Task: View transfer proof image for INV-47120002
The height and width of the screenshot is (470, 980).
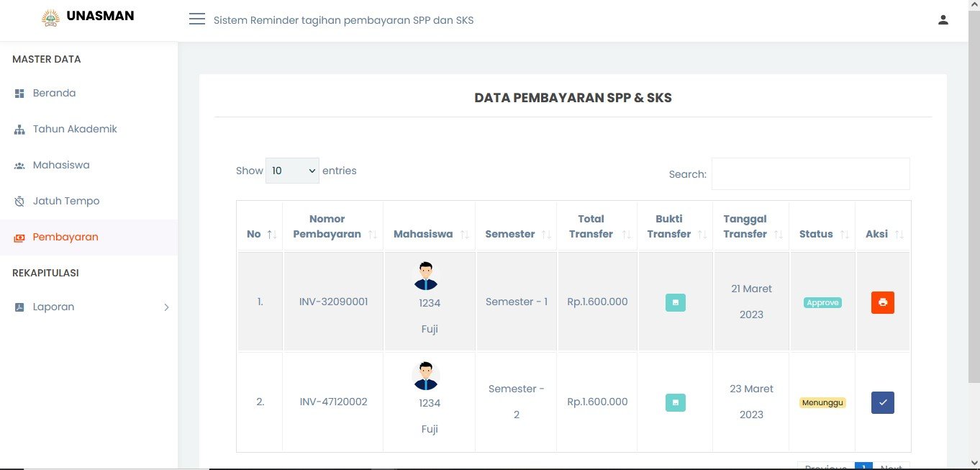Action: point(675,402)
